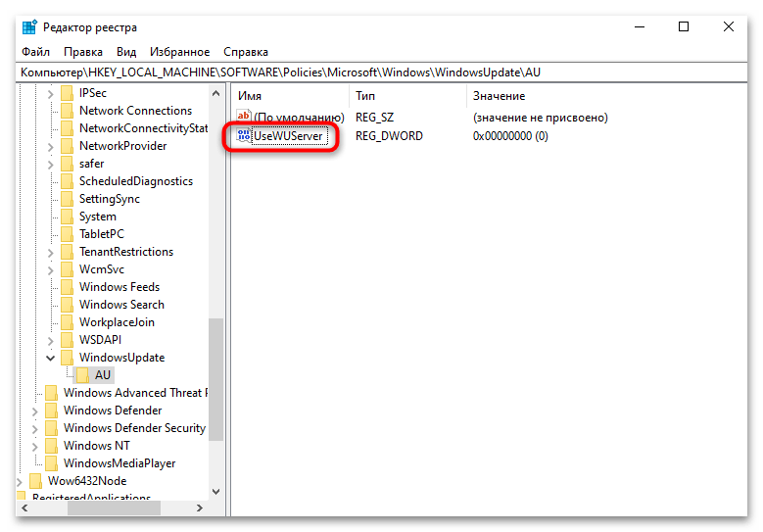Screen dimensions: 763x532
Task: Click the SettingSync folder icon
Action: [x=68, y=199]
